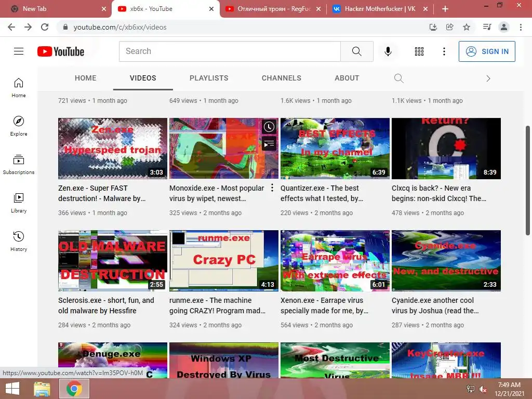Play the Cyanide.exe thumbnail
Image resolution: width=532 pixels, height=399 pixels.
pyautogui.click(x=446, y=261)
